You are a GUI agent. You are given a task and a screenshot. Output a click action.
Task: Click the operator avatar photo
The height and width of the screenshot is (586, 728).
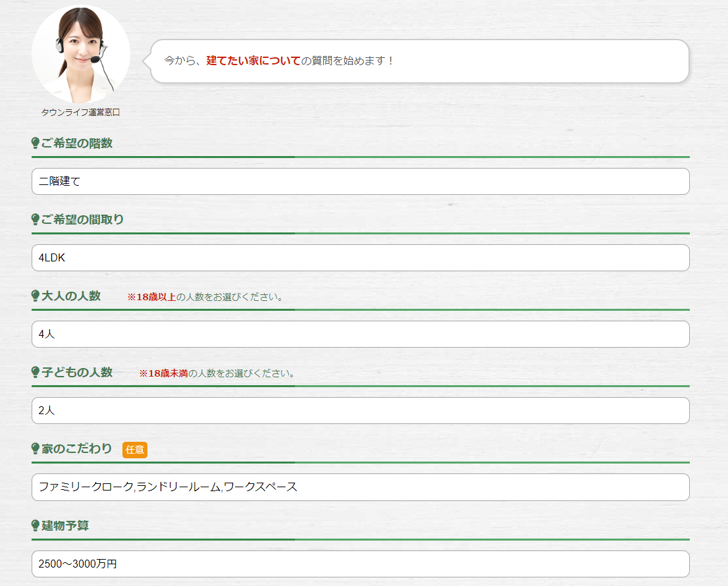pyautogui.click(x=81, y=55)
